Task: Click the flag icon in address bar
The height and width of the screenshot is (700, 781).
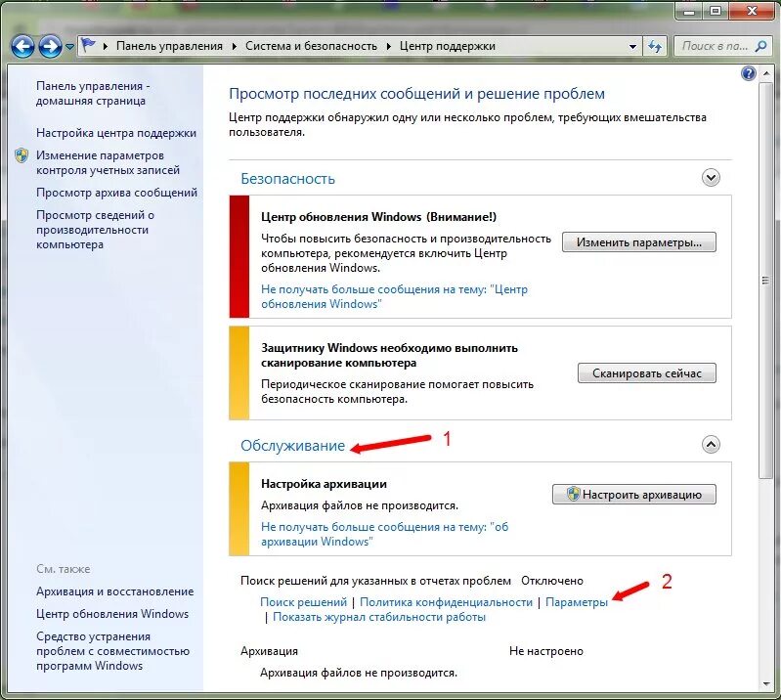Action: pos(88,45)
